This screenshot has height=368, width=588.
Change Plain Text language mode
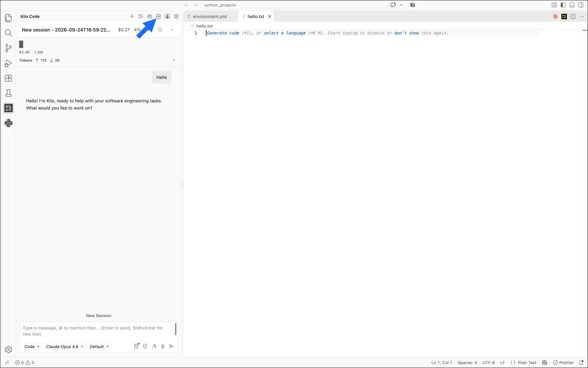coord(527,362)
